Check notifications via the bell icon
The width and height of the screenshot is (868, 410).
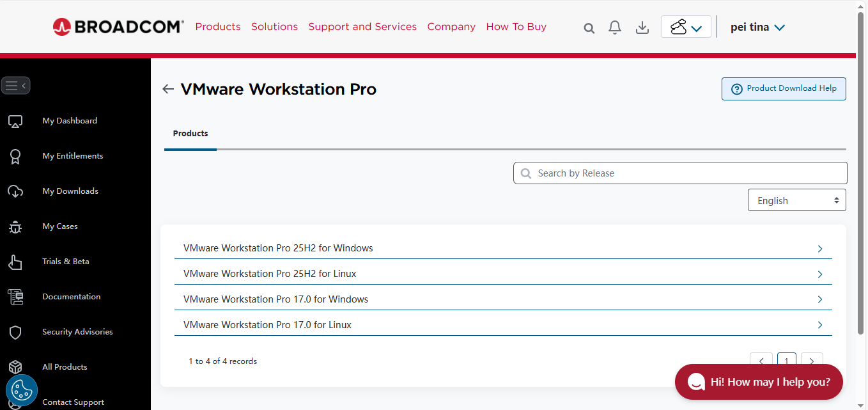pos(614,27)
